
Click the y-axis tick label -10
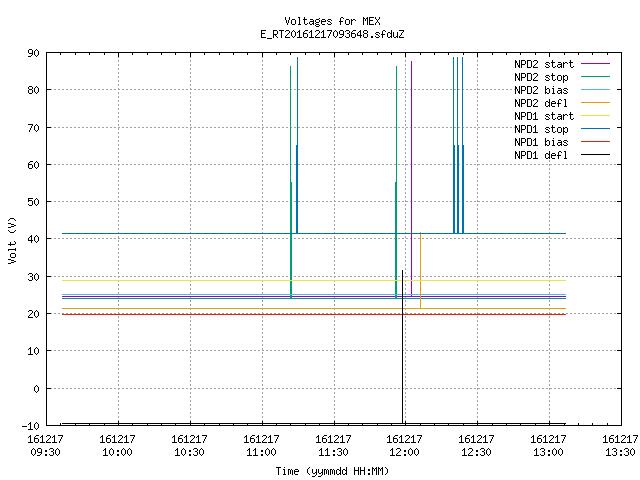coord(31,426)
